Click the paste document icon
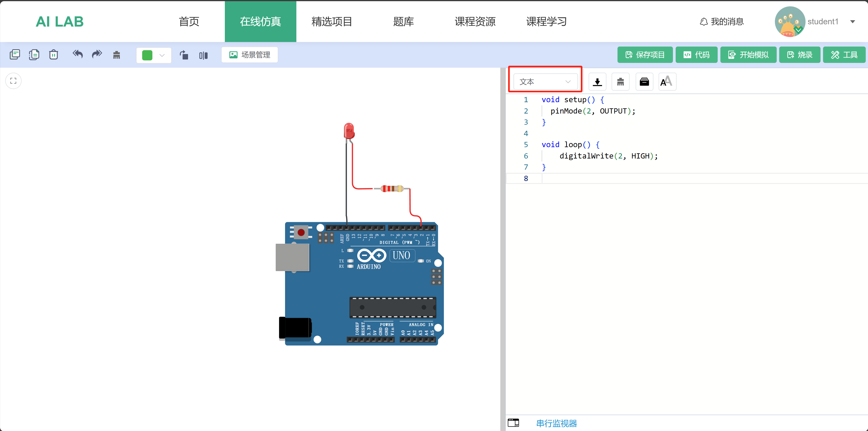Screen dimensions: 868x431 click(x=34, y=54)
